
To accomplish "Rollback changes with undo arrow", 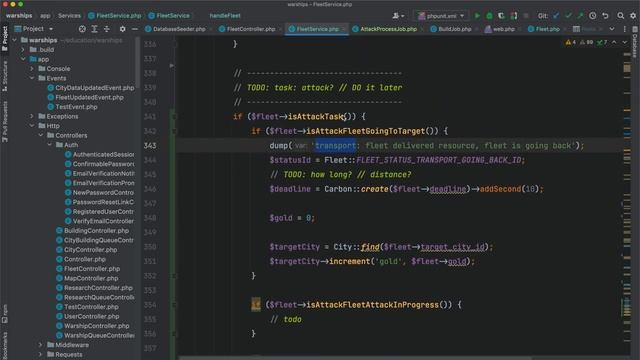I will click(x=605, y=16).
